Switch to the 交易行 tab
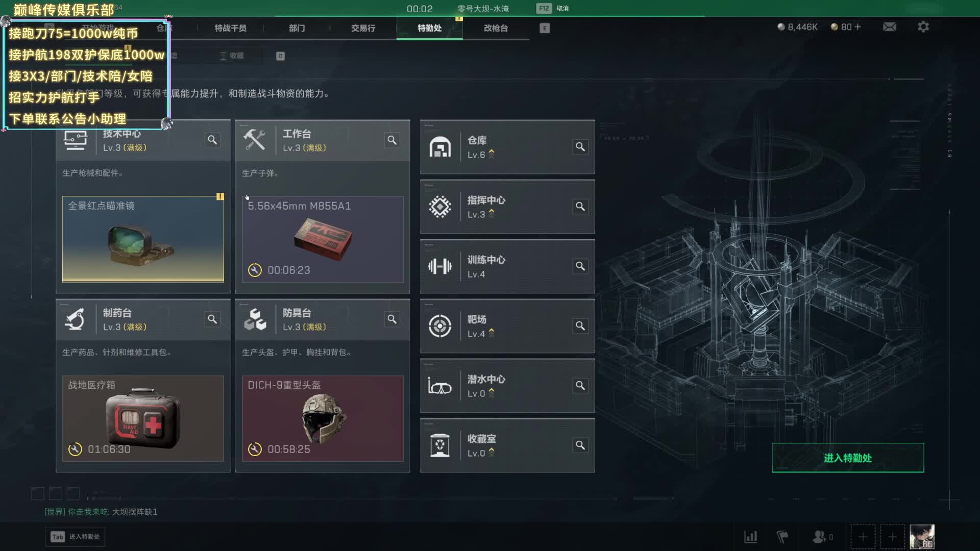980x551 pixels. coord(363,28)
